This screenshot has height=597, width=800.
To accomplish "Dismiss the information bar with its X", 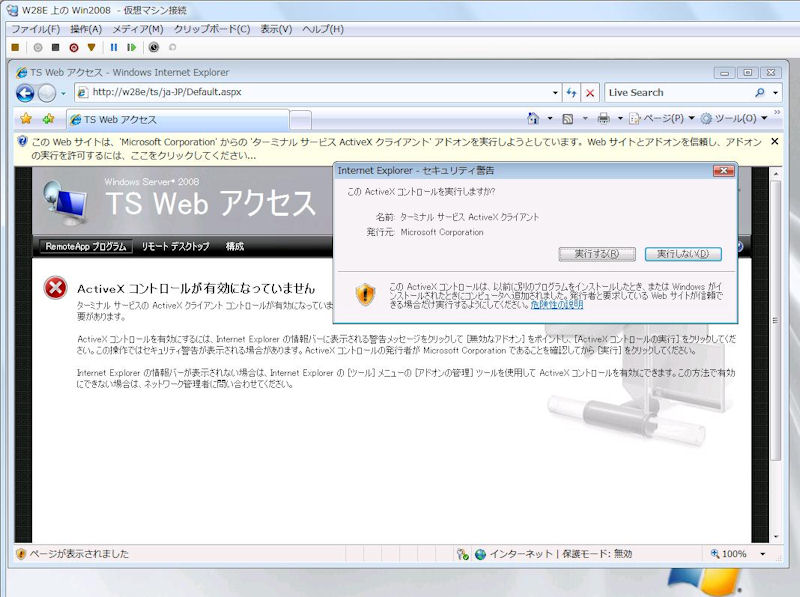I will (x=774, y=141).
